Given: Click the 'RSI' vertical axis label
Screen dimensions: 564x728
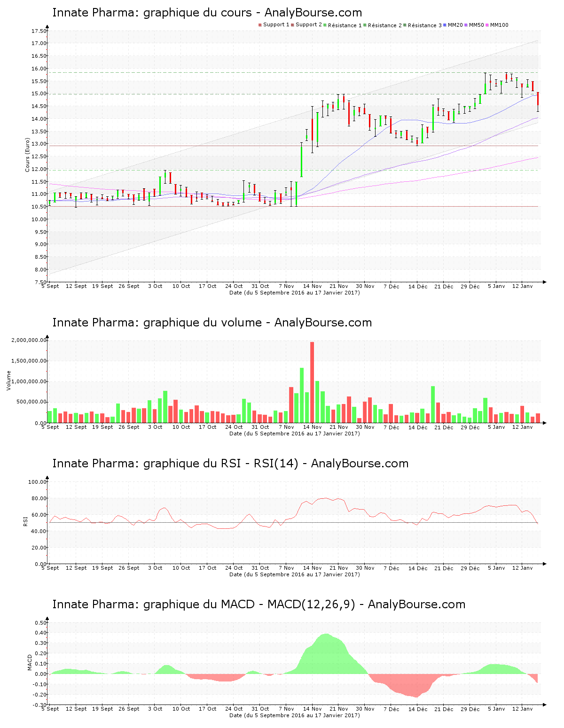Looking at the screenshot, I should click(x=26, y=521).
